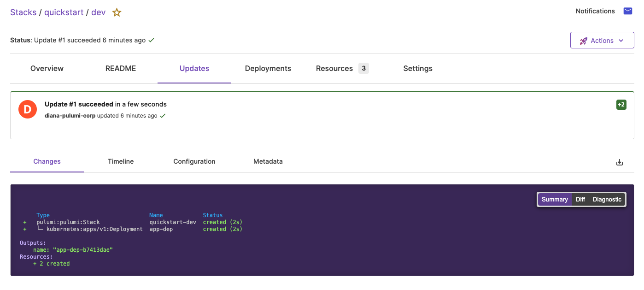This screenshot has height=290, width=644.
Task: Expand the Actions chevron arrow
Action: coord(621,41)
